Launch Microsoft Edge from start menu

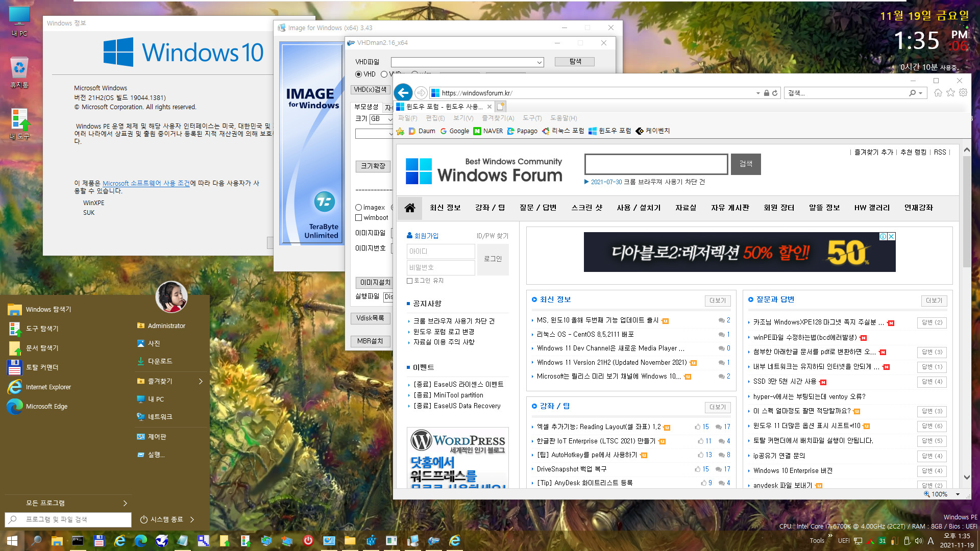click(37, 407)
